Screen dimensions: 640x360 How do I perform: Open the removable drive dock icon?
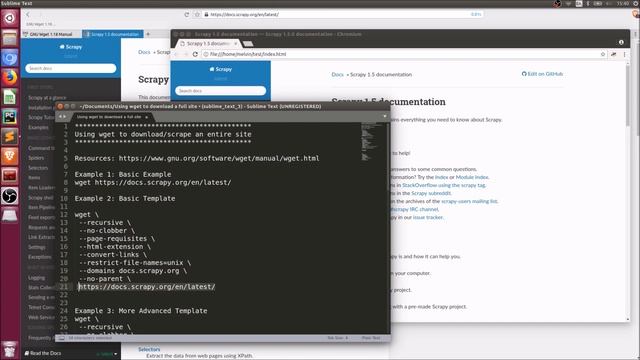tap(9, 216)
